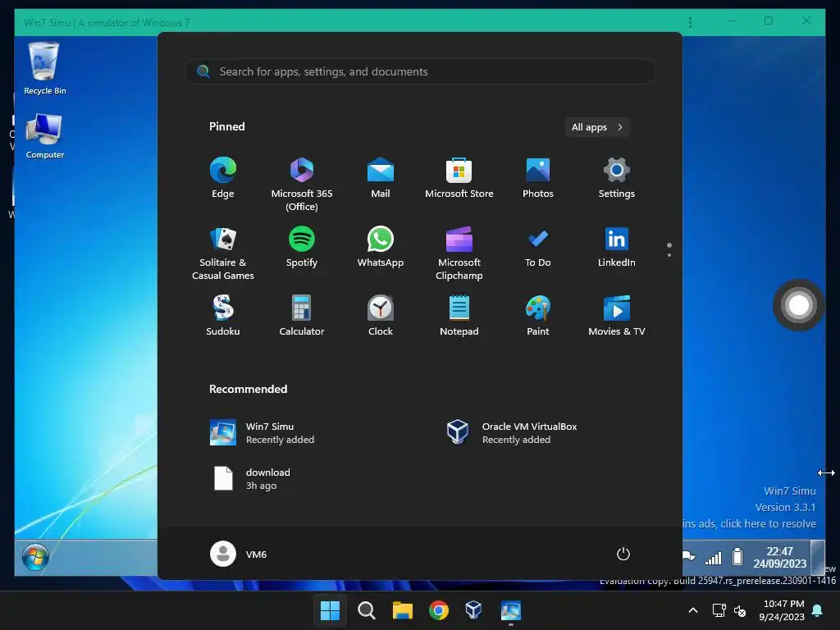
Task: Launch Sudoku game
Action: click(x=223, y=316)
